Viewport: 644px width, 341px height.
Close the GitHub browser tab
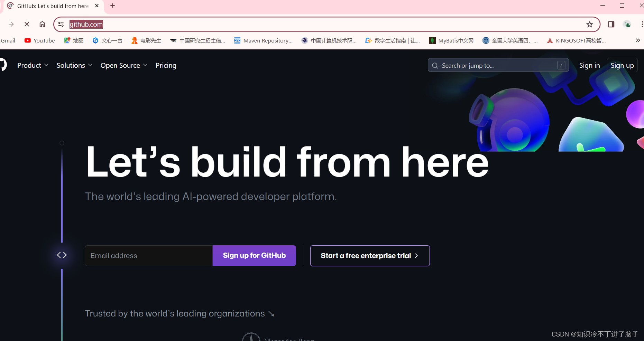point(97,6)
